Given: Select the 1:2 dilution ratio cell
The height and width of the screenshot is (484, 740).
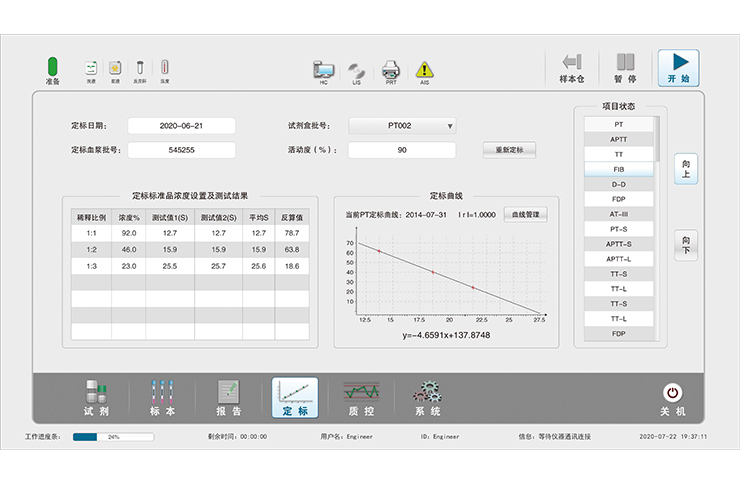Looking at the screenshot, I should pyautogui.click(x=92, y=250).
